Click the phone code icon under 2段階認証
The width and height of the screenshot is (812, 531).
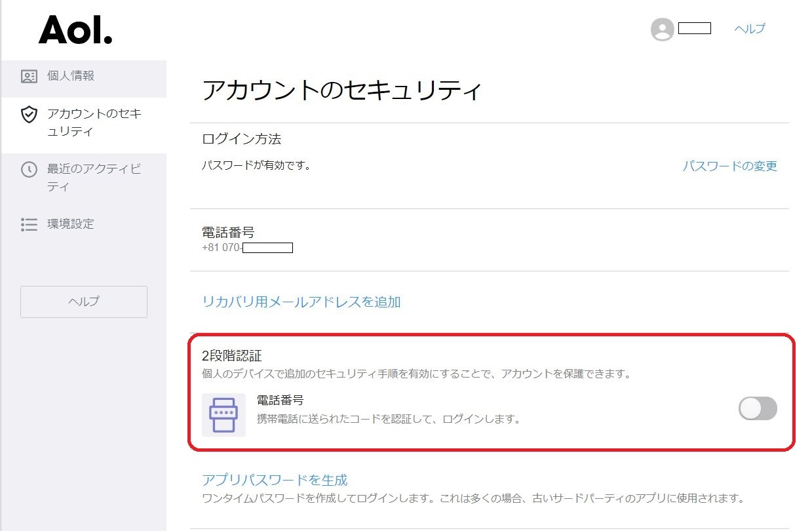tap(223, 415)
